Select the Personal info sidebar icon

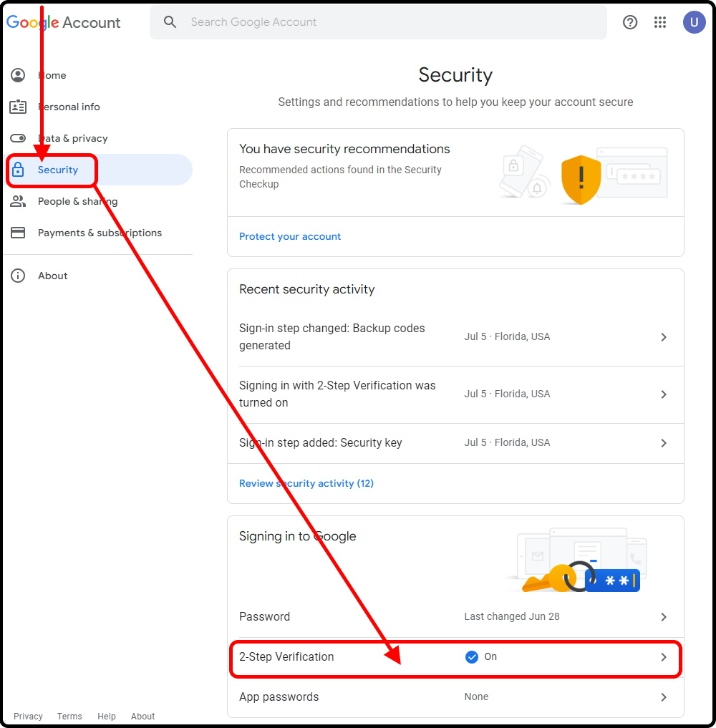click(18, 107)
